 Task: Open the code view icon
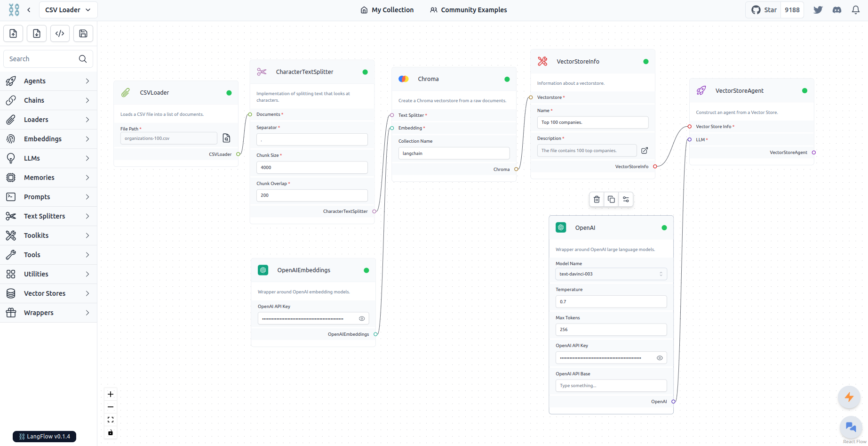point(60,33)
